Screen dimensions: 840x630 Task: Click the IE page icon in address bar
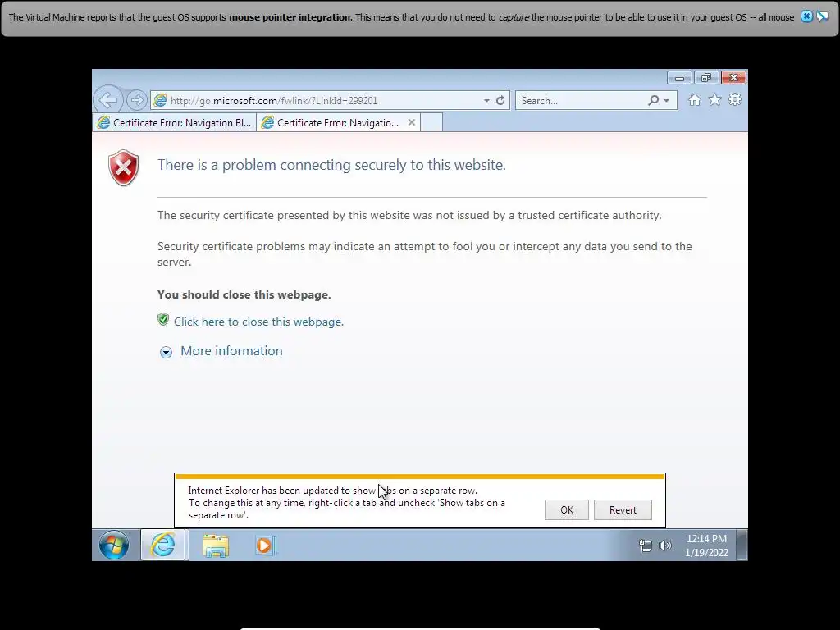click(160, 100)
